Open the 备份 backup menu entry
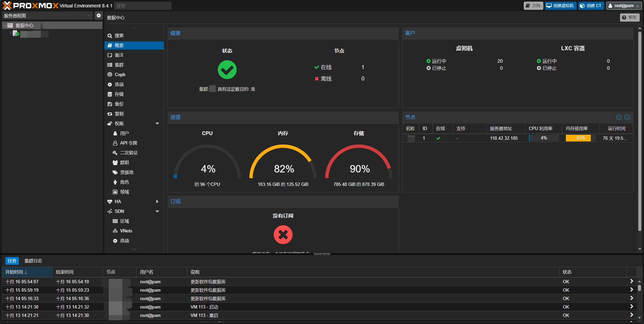This screenshot has height=324, width=644. pyautogui.click(x=119, y=104)
